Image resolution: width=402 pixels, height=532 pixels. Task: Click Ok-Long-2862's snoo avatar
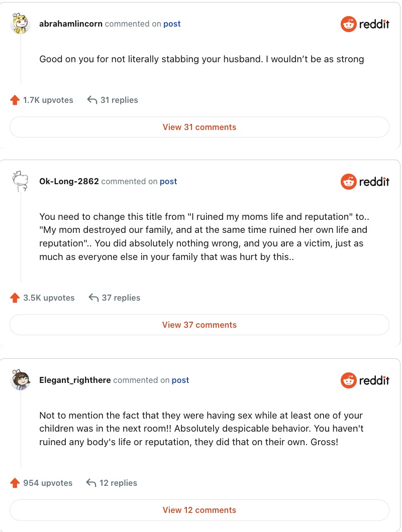pyautogui.click(x=20, y=181)
